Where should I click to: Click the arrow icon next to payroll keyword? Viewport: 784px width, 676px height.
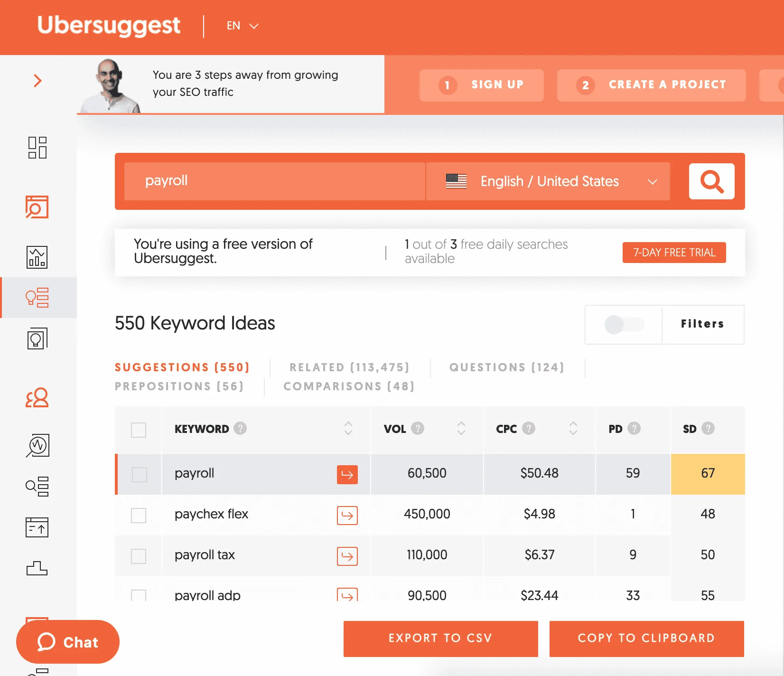(x=347, y=475)
